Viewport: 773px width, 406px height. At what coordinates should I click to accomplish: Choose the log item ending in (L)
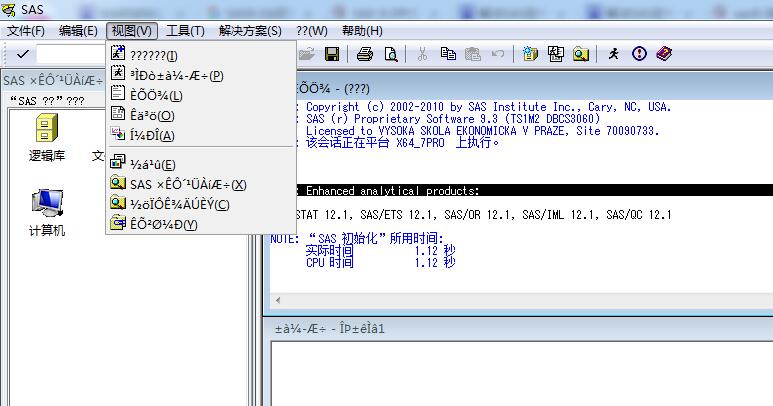click(x=201, y=95)
